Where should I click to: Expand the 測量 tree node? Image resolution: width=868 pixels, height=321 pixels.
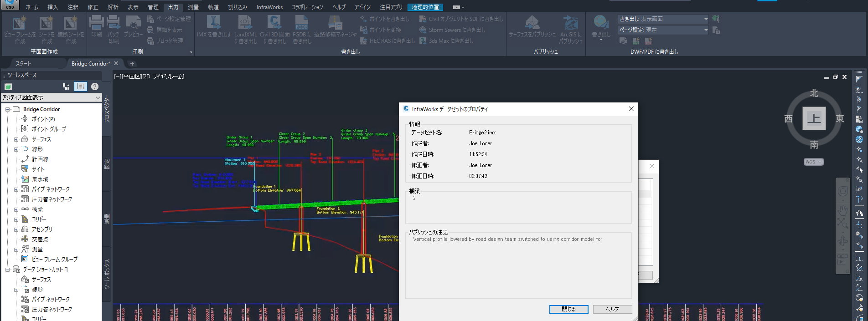pos(16,250)
